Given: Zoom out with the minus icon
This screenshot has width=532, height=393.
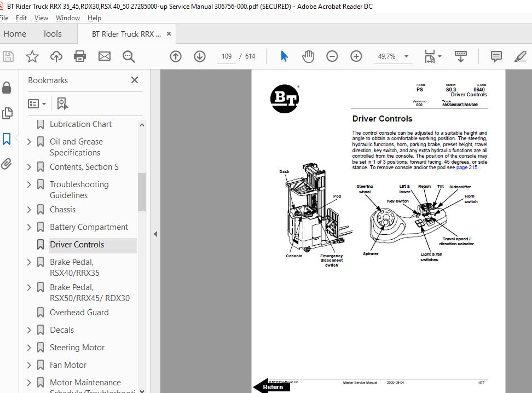Looking at the screenshot, I should (x=332, y=56).
